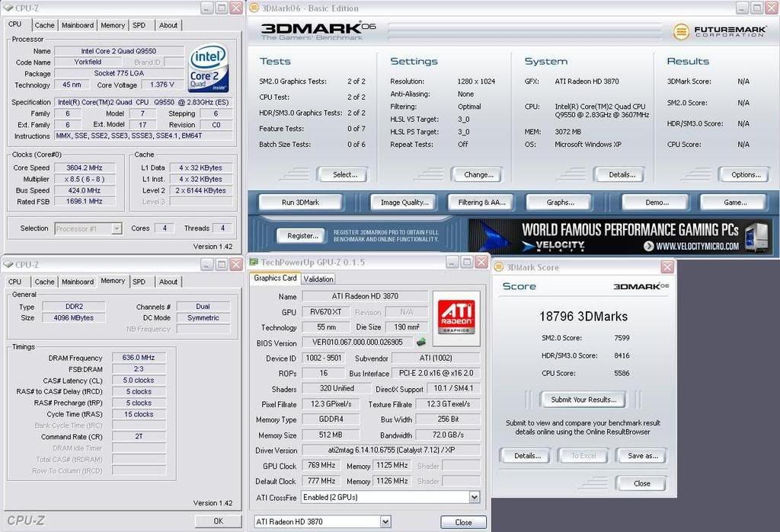Click the title icon of the CPU-Z processor window
The height and width of the screenshot is (532, 780).
(x=8, y=8)
